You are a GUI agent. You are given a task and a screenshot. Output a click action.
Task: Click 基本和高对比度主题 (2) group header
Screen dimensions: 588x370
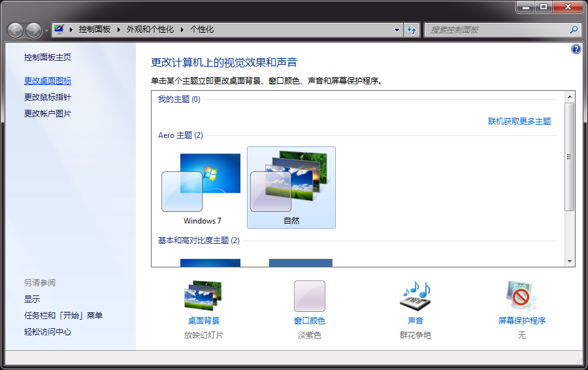pos(199,241)
